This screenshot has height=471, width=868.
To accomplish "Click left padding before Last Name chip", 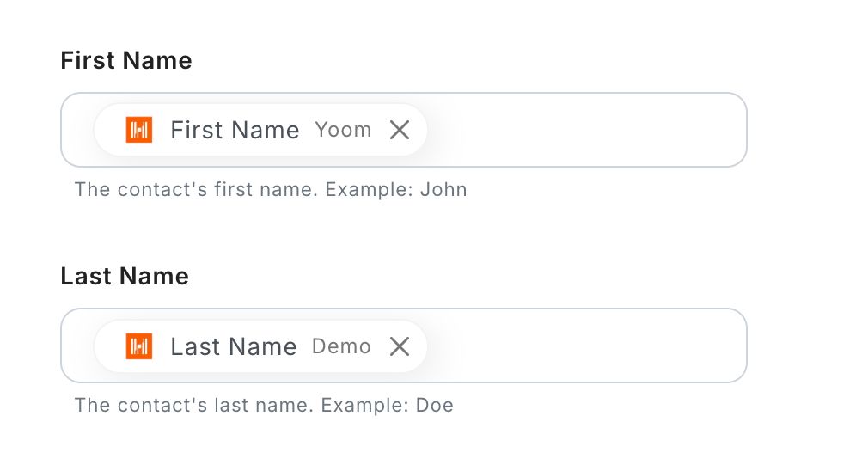I will point(77,346).
